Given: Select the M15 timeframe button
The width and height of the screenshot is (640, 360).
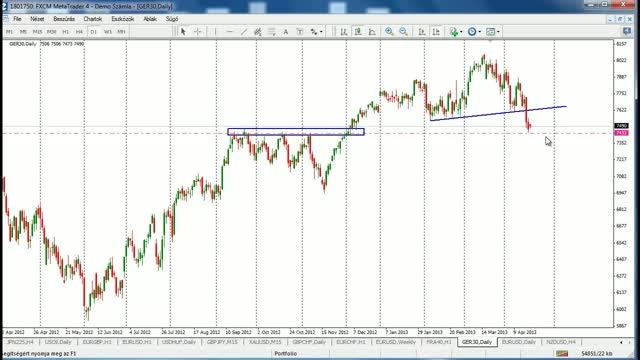Looking at the screenshot, I should tap(37, 32).
